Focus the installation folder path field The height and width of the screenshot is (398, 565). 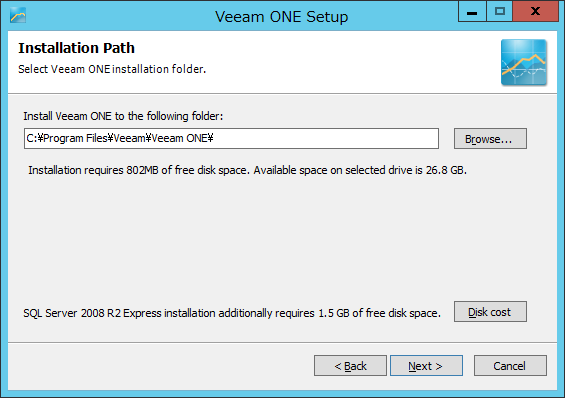coord(231,138)
